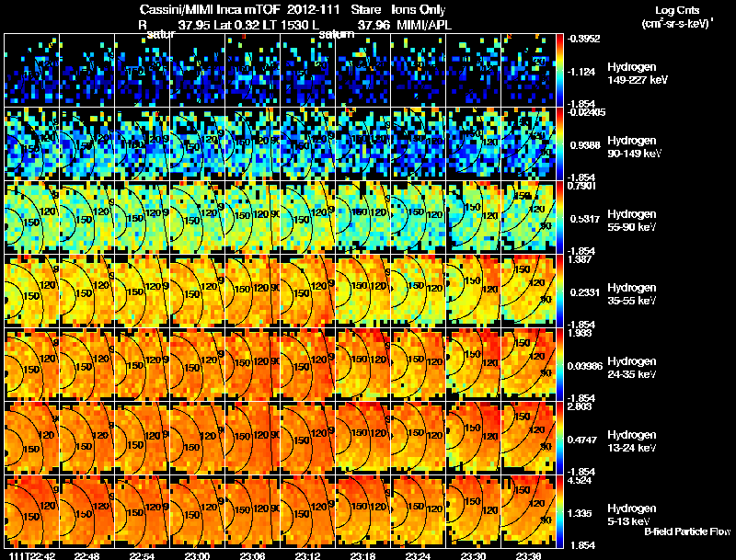Click the 'Cassini/MIMI Inca mTOF' title text

(210, 10)
